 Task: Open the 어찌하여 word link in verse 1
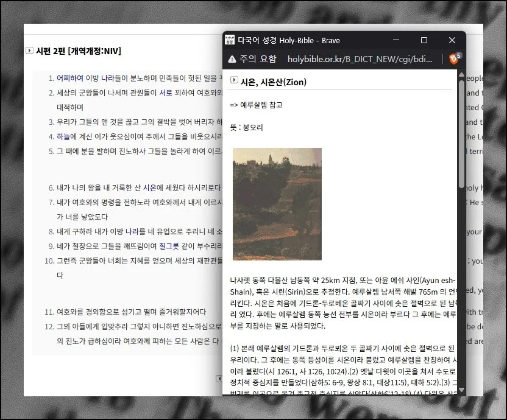pyautogui.click(x=70, y=79)
